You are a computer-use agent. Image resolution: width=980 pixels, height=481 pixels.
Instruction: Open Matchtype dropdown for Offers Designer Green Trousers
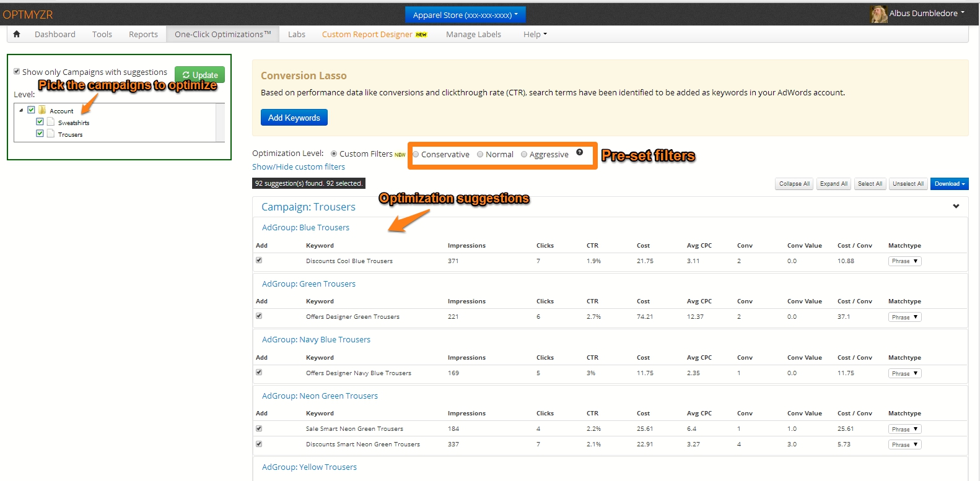905,317
